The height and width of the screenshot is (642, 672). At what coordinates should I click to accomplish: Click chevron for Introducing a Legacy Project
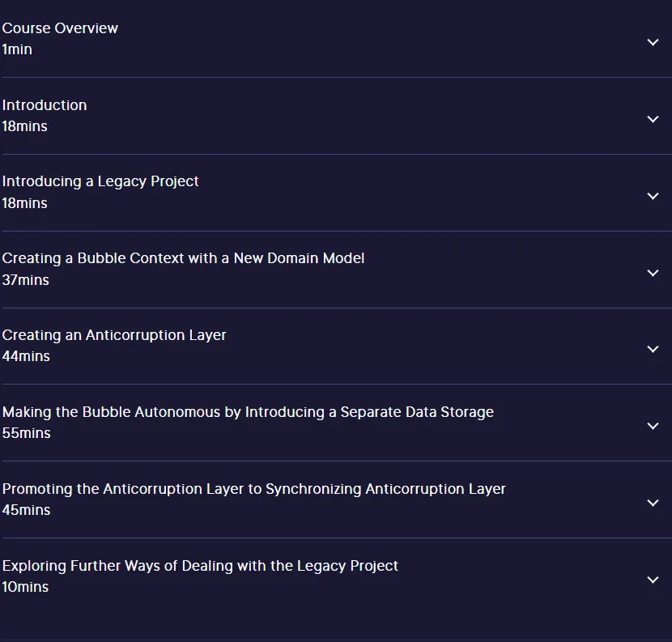point(653,196)
